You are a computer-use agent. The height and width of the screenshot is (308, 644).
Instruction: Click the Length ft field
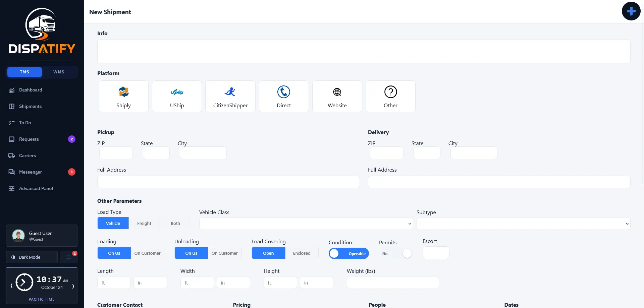(x=114, y=283)
